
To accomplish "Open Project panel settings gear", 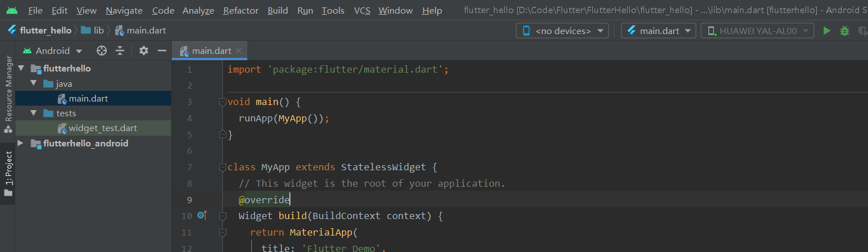I will tap(144, 51).
